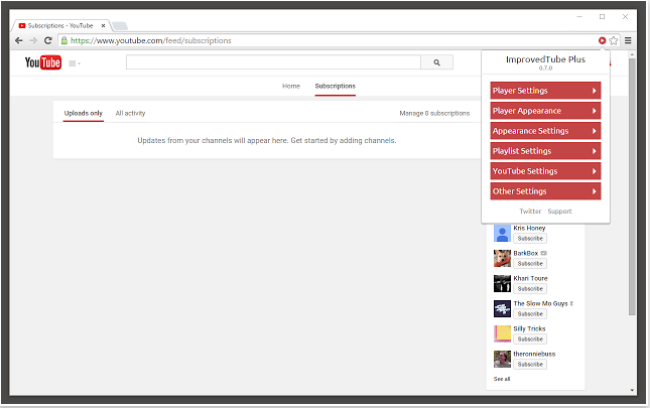Click the browser address bar URL

[151, 40]
